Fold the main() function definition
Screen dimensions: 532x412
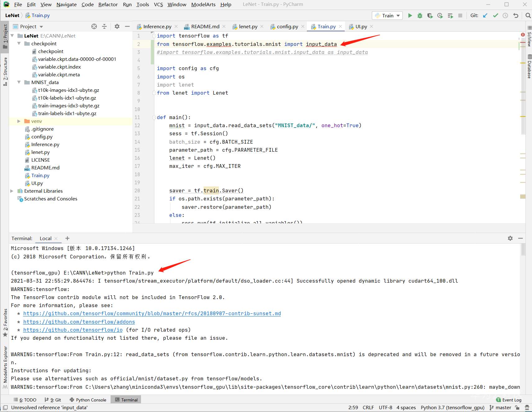pyautogui.click(x=154, y=117)
